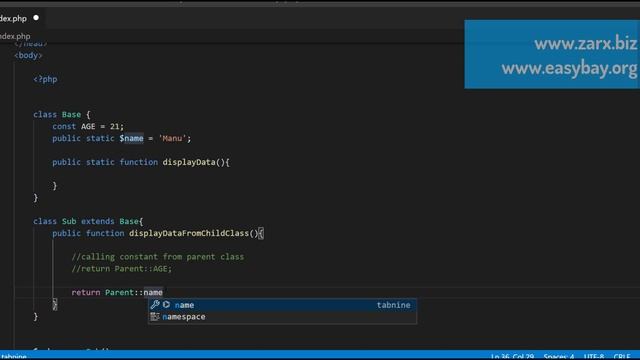Click the 'class Base {' declaration

click(x=62, y=115)
